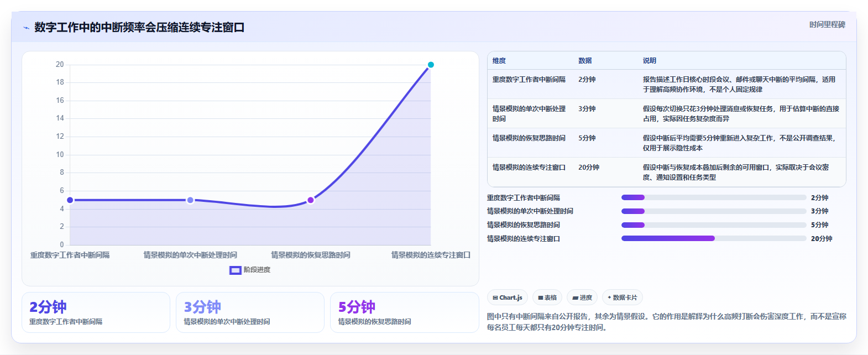Click the description starting 假设每次切换只花3分钟
The height and width of the screenshot is (355, 868).
click(741, 114)
